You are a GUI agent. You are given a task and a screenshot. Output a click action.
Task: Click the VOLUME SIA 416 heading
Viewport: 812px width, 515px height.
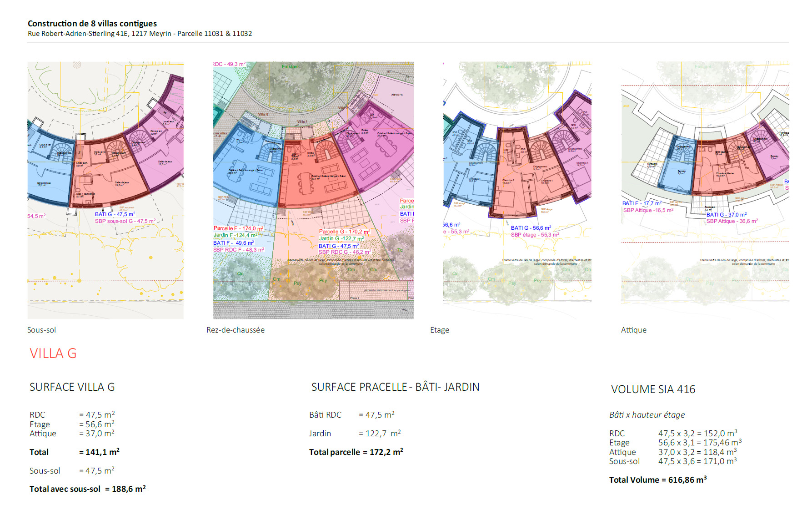tap(653, 389)
